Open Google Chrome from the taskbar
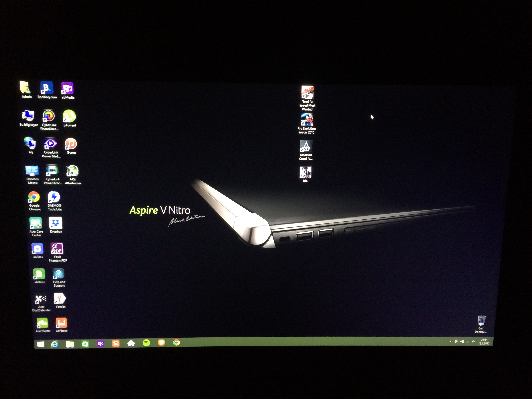This screenshot has width=532, height=399. coord(176,342)
